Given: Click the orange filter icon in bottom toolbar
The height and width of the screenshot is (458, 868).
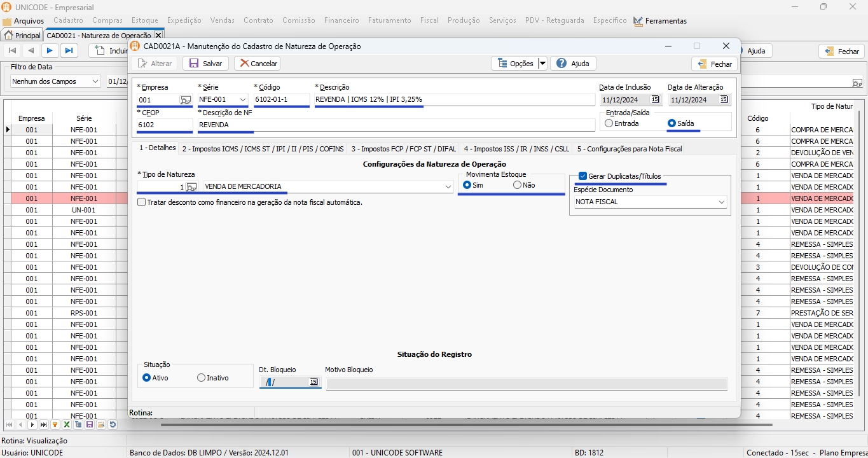Looking at the screenshot, I should (x=55, y=425).
